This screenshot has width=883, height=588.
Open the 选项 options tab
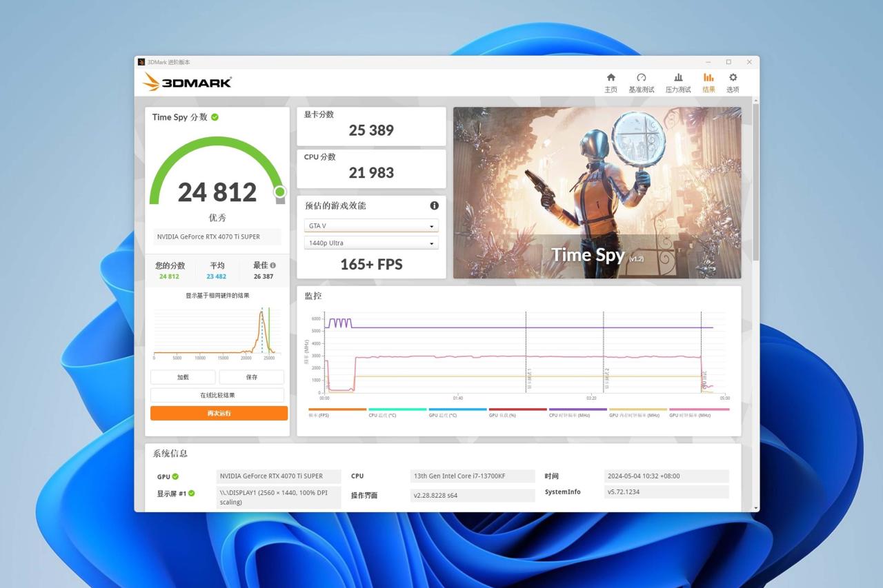click(x=733, y=83)
